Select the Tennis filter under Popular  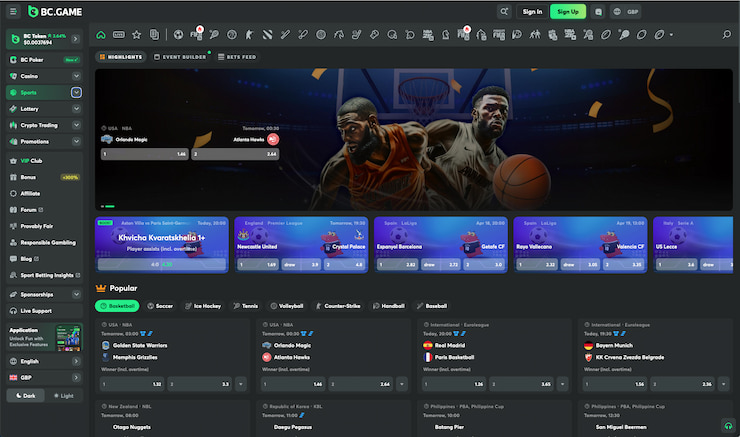(x=245, y=306)
